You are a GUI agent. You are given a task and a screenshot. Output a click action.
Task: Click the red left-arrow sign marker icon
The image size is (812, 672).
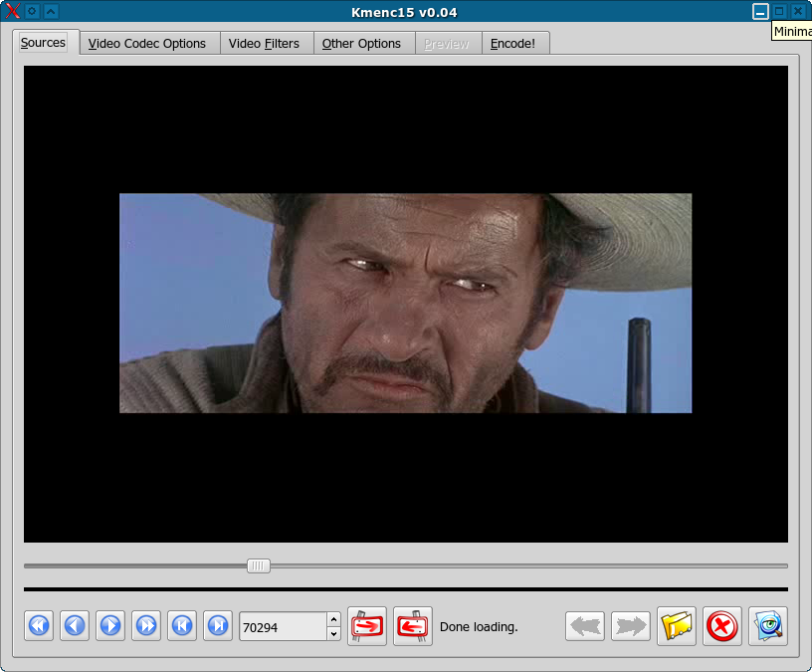click(413, 626)
